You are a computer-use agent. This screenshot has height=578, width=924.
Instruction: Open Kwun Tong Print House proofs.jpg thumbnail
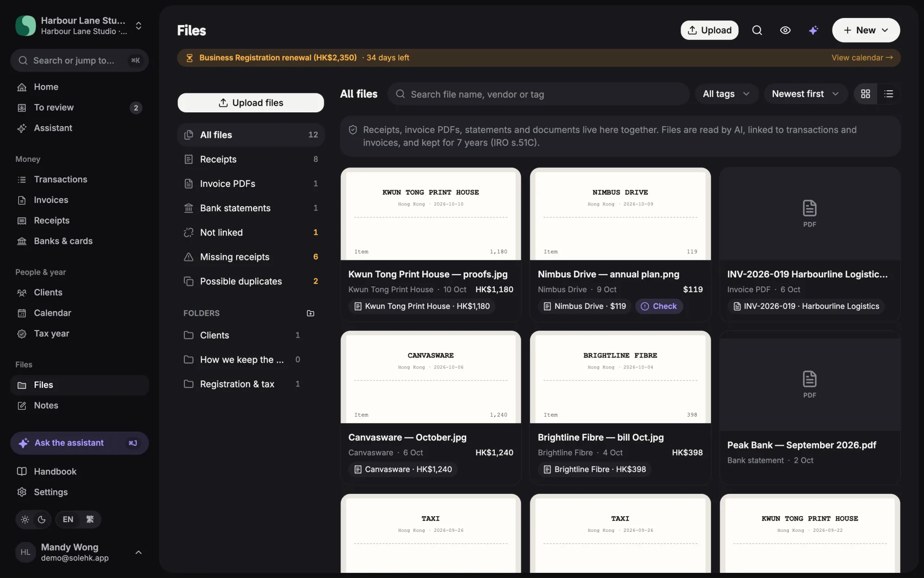tap(431, 214)
